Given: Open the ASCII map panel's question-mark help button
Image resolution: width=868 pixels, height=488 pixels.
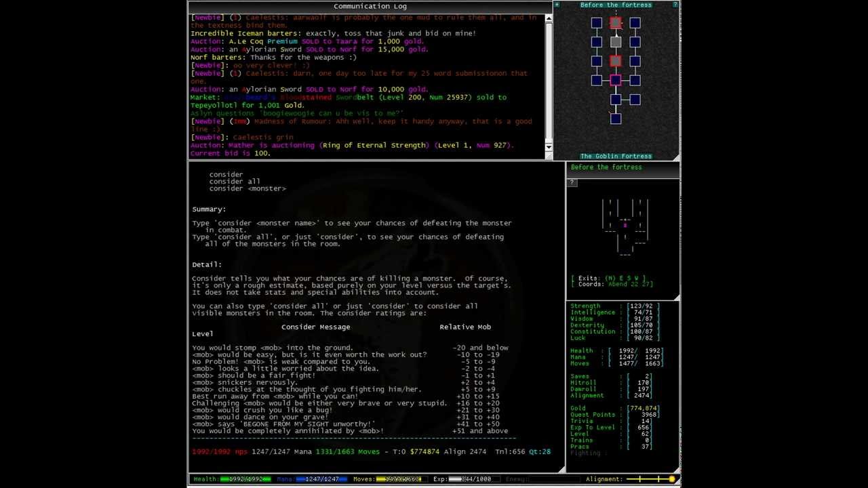Looking at the screenshot, I should click(572, 182).
